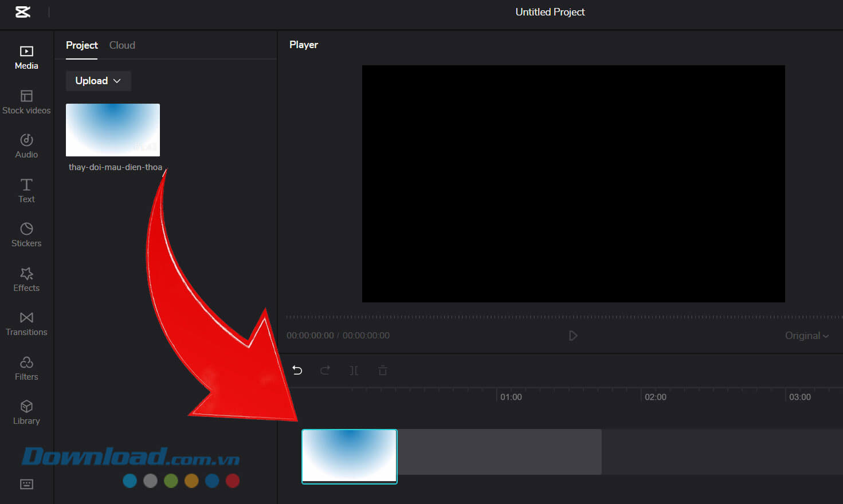
Task: Expand the Redo option arrow area
Action: (325, 371)
